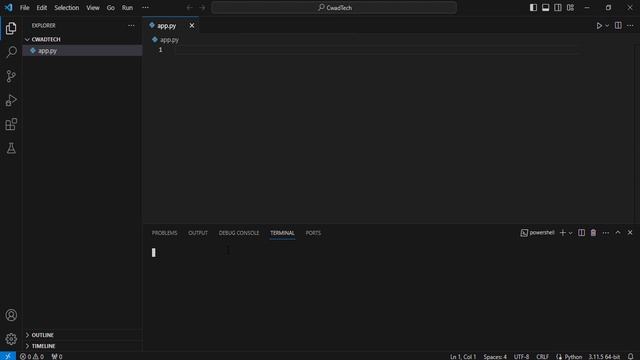640x360 pixels.
Task: Add new terminal with plus icon
Action: tap(562, 233)
